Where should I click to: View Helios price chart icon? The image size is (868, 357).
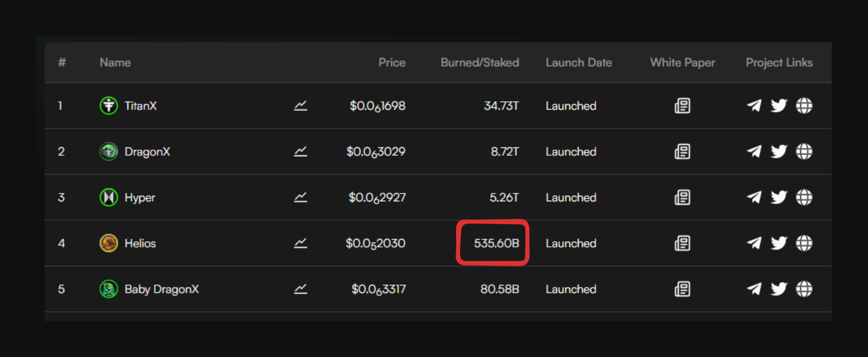click(x=300, y=243)
